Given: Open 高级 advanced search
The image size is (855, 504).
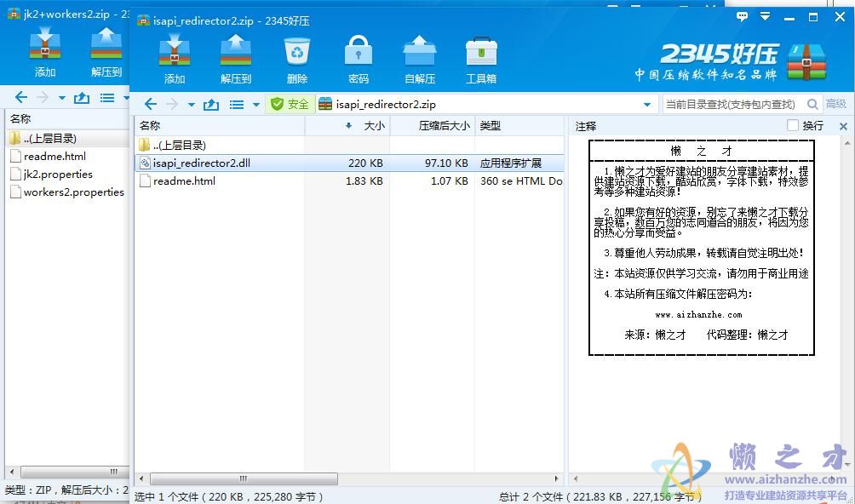Looking at the screenshot, I should (x=836, y=104).
